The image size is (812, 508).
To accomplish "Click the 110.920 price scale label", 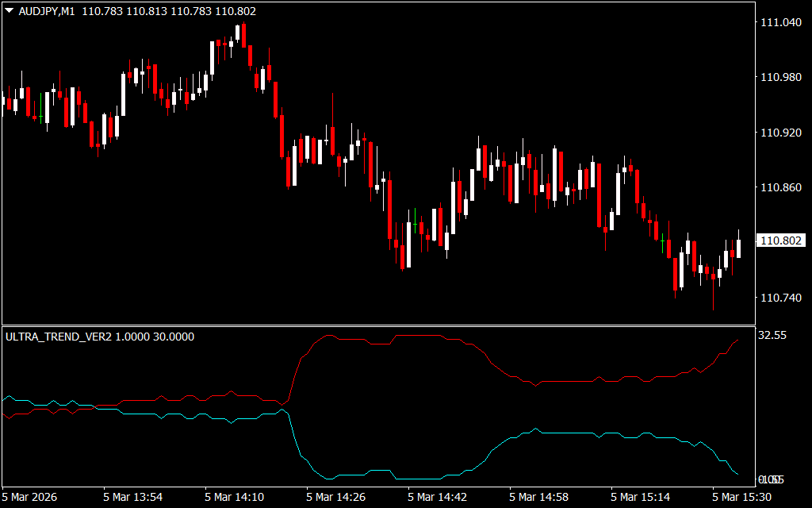I will (780, 133).
